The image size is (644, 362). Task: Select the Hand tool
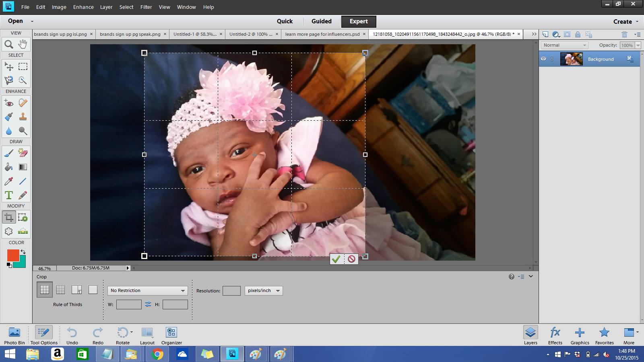(x=23, y=44)
